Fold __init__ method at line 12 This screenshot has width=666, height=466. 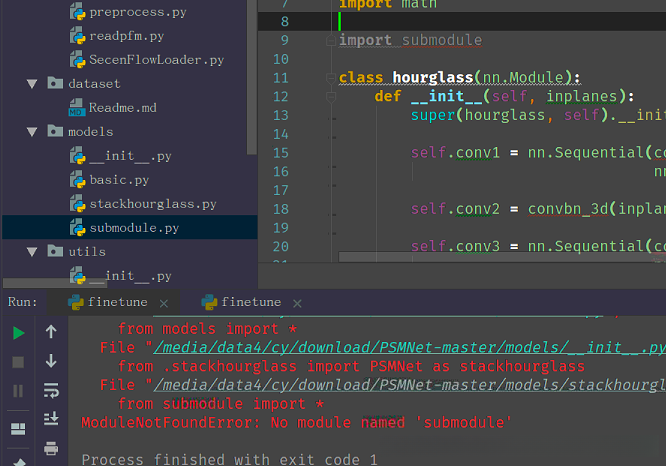pyautogui.click(x=331, y=97)
